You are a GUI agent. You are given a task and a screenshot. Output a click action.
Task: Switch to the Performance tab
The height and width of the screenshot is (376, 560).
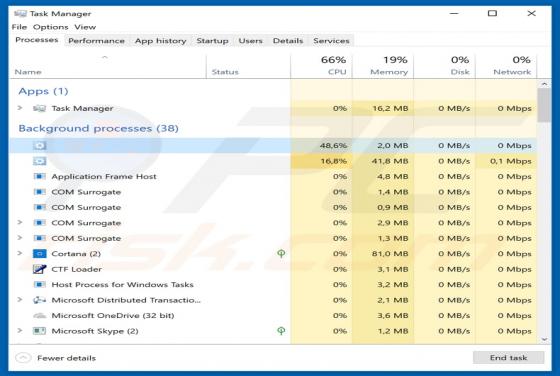(96, 41)
